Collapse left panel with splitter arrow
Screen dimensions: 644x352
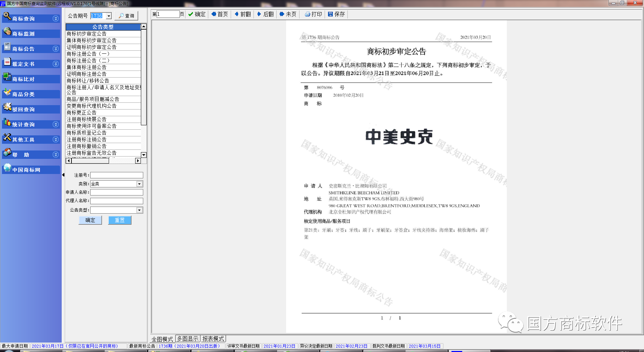(63, 175)
